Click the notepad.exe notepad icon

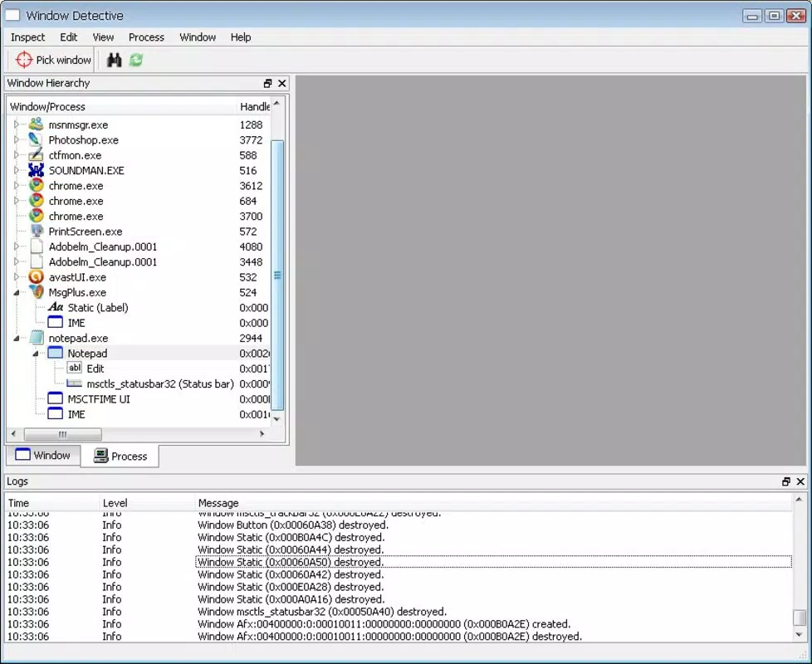point(36,338)
